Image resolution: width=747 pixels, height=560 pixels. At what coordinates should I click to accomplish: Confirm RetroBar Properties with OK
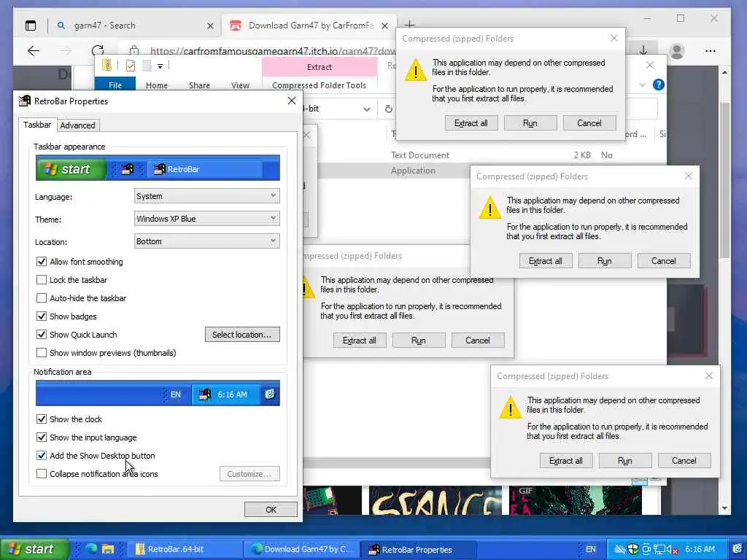(271, 510)
